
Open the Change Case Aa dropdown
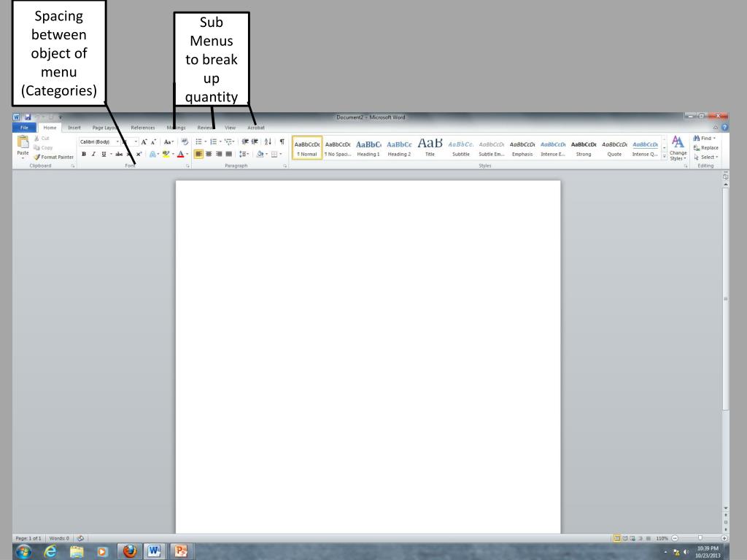click(169, 142)
